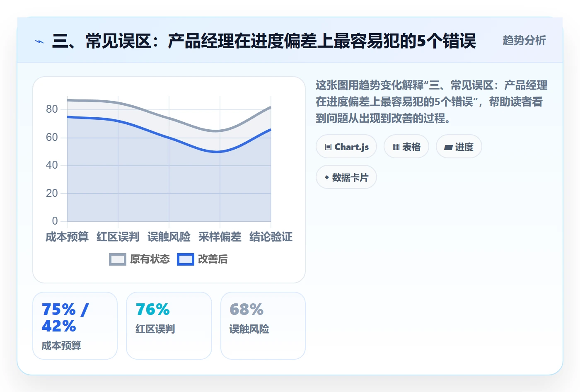Click the y-axis value 60
This screenshot has height=392, width=580.
[52, 137]
